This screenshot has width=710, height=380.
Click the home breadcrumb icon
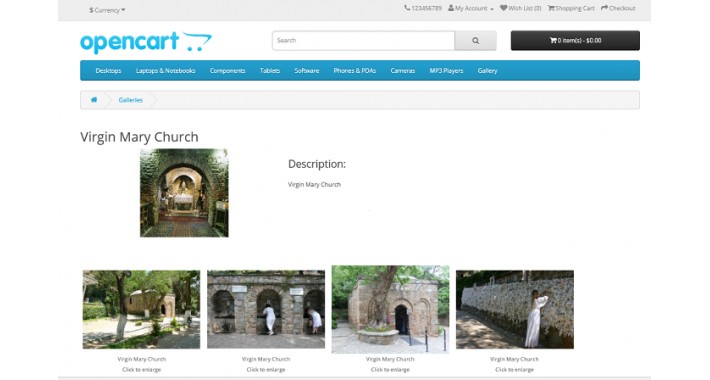click(94, 100)
